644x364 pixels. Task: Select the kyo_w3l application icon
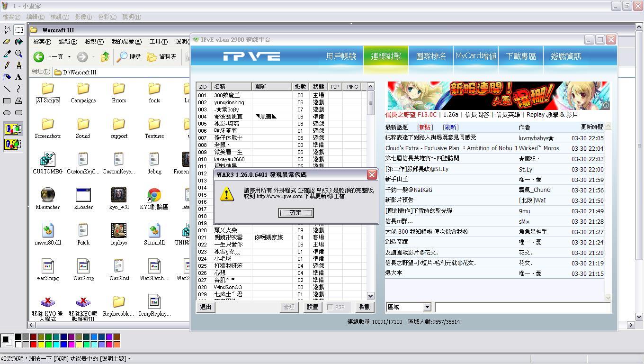coord(119,195)
